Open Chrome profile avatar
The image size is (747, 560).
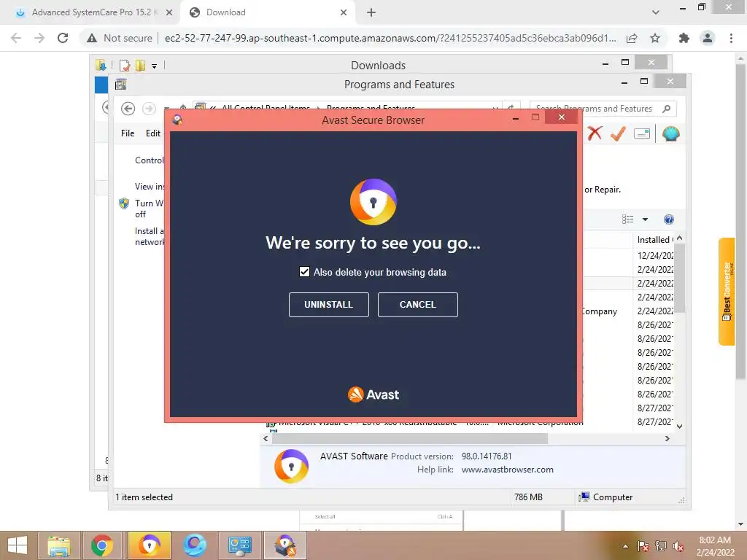coord(708,38)
